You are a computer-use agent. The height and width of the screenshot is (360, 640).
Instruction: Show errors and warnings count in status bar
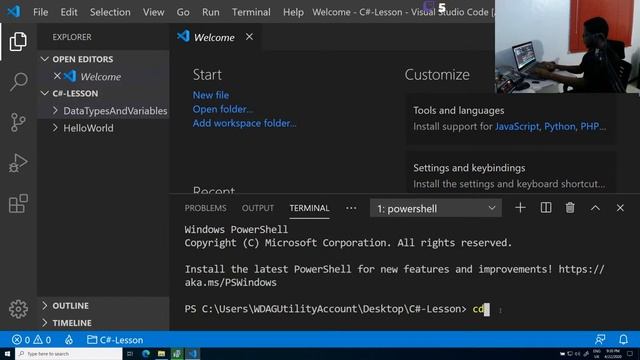31,340
